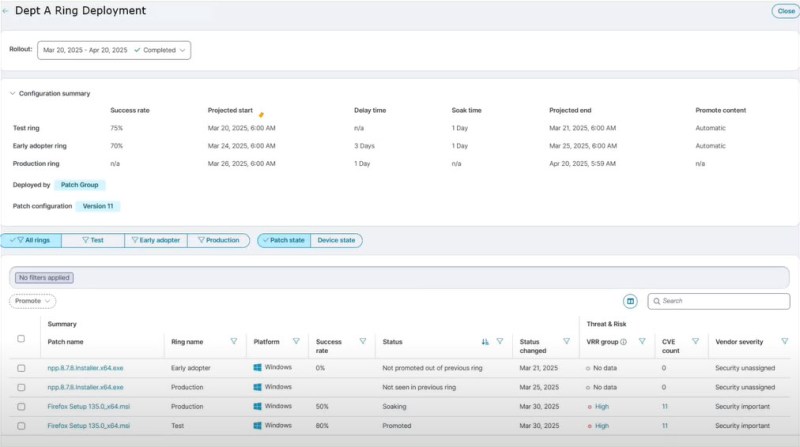Check the Firefox Setup Test row checkbox
Image resolution: width=800 pixels, height=447 pixels.
[x=21, y=426]
